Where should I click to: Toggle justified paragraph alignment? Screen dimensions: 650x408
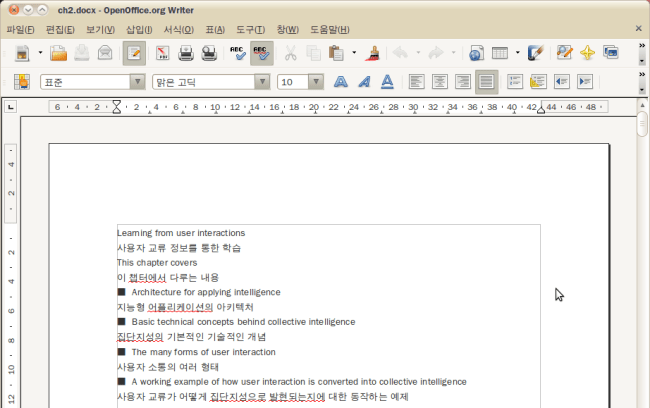pyautogui.click(x=487, y=82)
